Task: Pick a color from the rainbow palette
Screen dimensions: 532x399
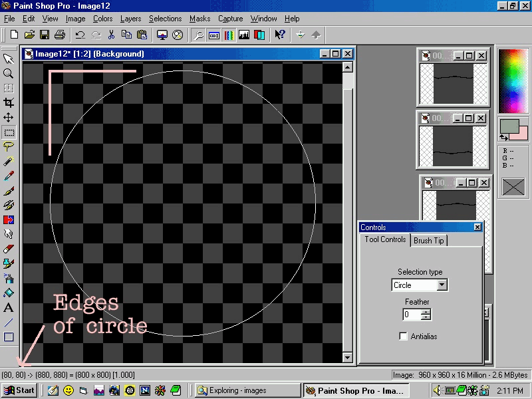Action: 513,80
